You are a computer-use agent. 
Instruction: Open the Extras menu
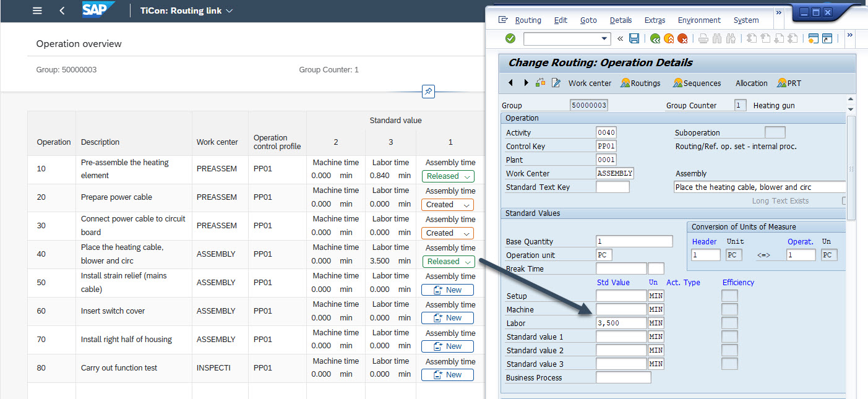point(655,20)
